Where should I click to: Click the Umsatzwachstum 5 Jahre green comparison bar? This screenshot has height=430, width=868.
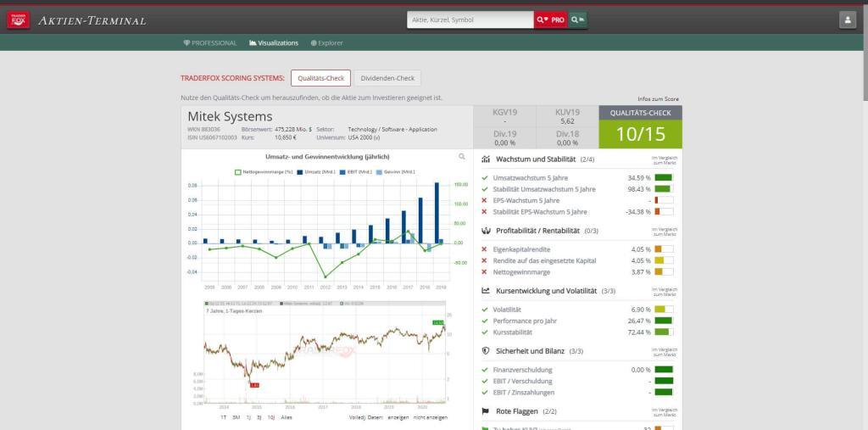(x=664, y=178)
